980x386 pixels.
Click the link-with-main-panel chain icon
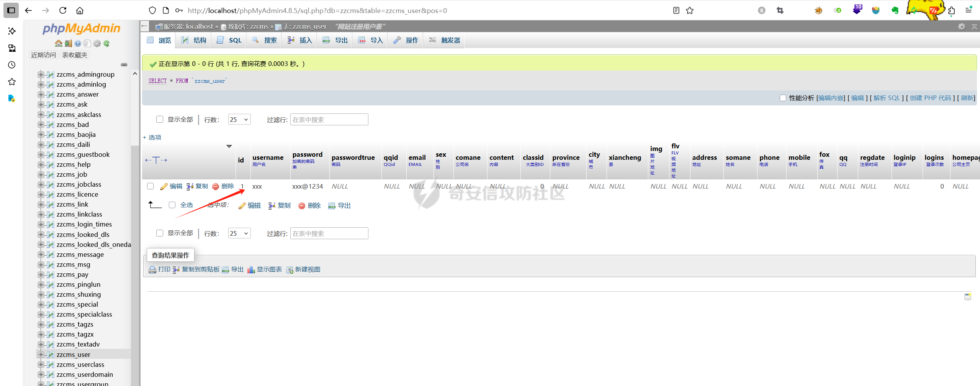point(124,64)
